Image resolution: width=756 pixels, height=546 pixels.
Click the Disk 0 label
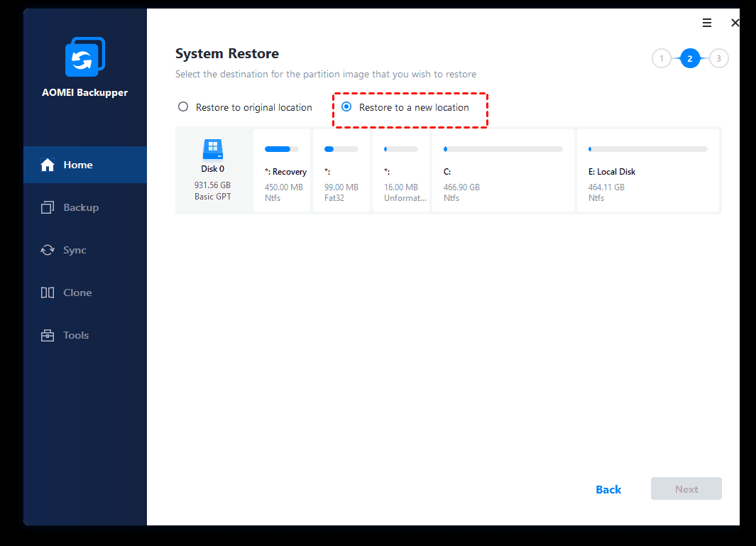tap(213, 169)
